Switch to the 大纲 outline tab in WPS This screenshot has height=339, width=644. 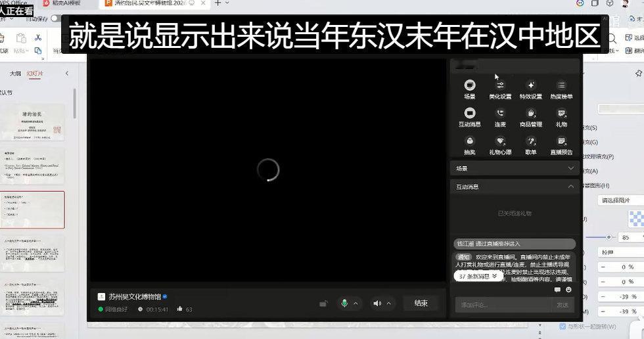[x=15, y=74]
